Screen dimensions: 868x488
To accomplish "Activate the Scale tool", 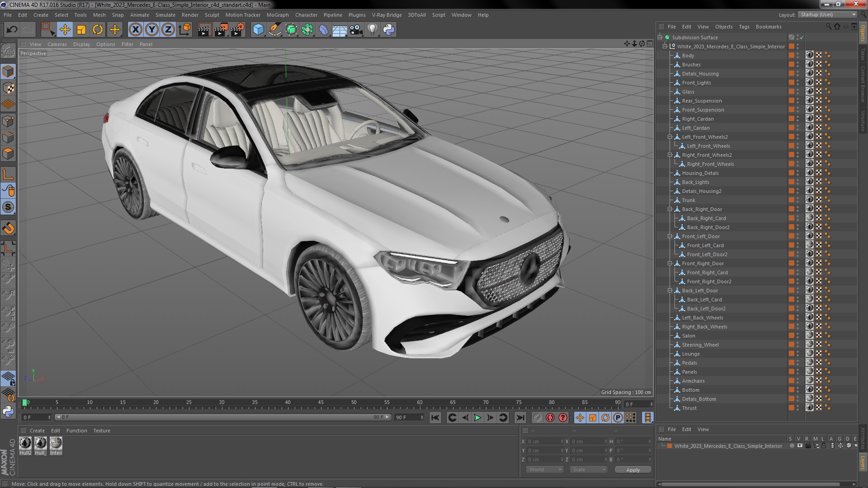I will tap(81, 30).
